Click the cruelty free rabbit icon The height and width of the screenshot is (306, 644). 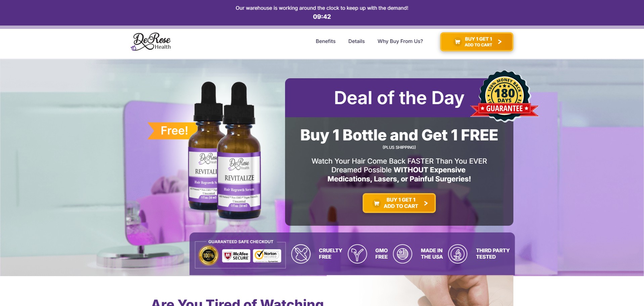pyautogui.click(x=301, y=254)
